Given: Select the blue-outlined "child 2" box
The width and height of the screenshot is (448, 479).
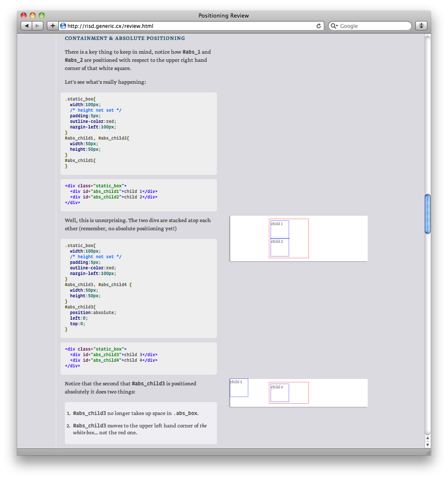Looking at the screenshot, I should [280, 247].
